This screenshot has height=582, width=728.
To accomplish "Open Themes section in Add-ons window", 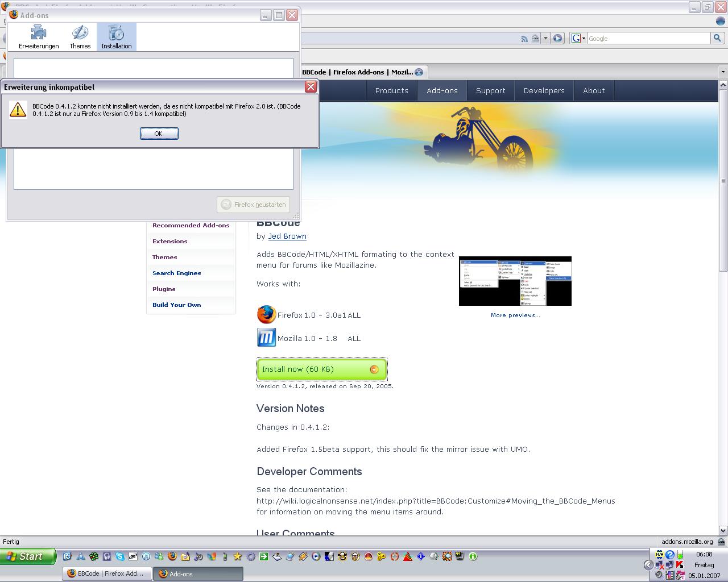I will point(80,37).
